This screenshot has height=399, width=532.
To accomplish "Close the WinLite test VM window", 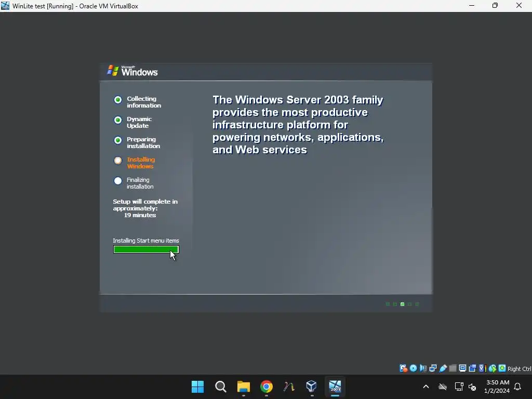I will (x=519, y=6).
